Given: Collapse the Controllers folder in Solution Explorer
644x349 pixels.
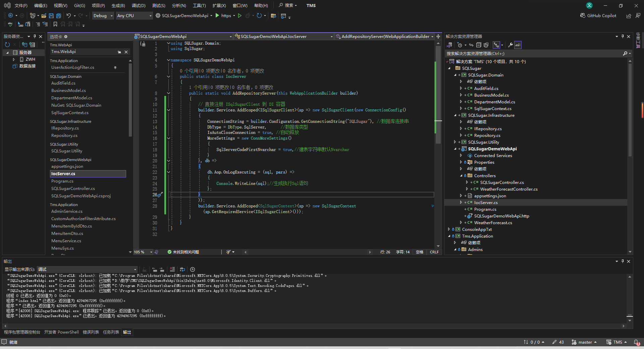Looking at the screenshot, I should 461,176.
